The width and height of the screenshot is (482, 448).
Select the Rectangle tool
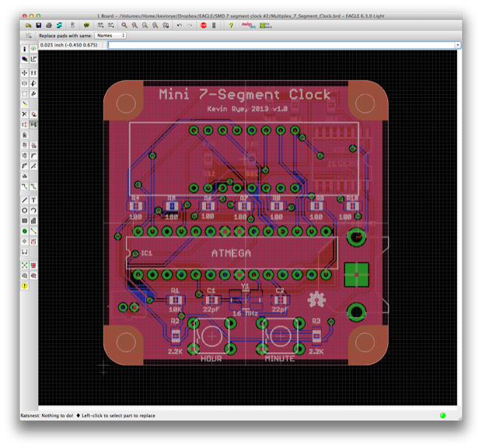pos(25,221)
